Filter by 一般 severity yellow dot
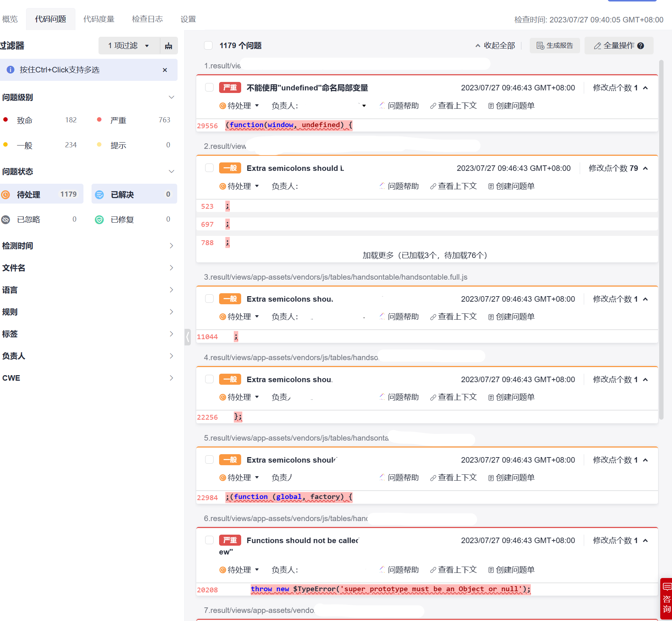The height and width of the screenshot is (621, 672). (x=6, y=145)
